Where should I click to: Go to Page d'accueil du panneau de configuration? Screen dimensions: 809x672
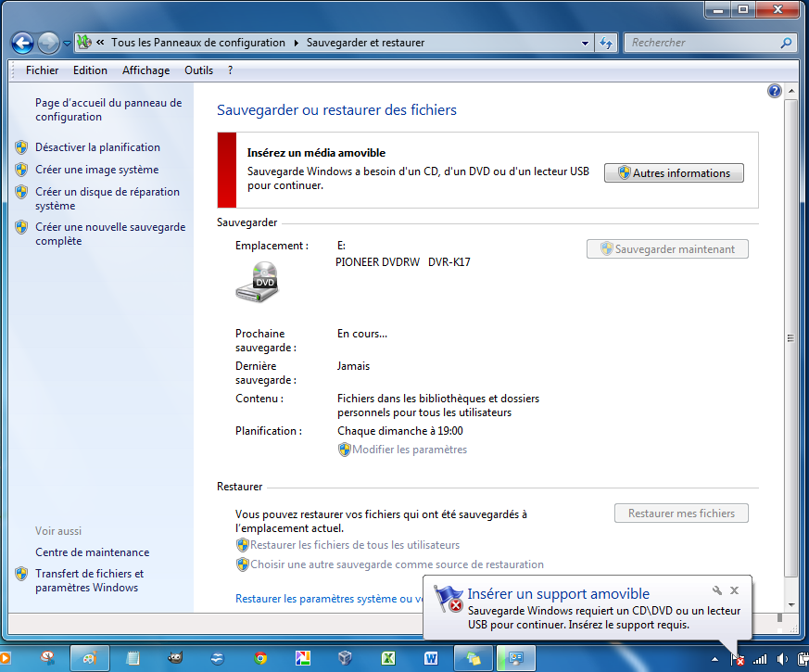(108, 109)
